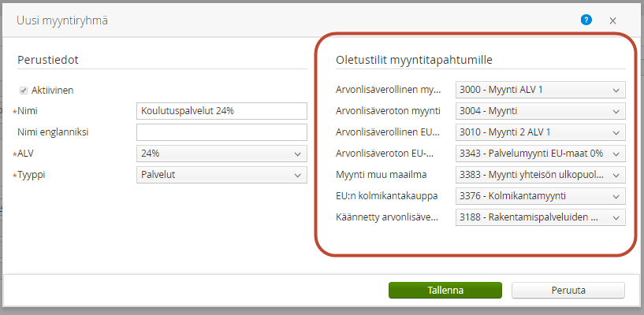Open the 3000 - Myynti ALV 1 dropdown
This screenshot has width=644, height=315.
540,90
